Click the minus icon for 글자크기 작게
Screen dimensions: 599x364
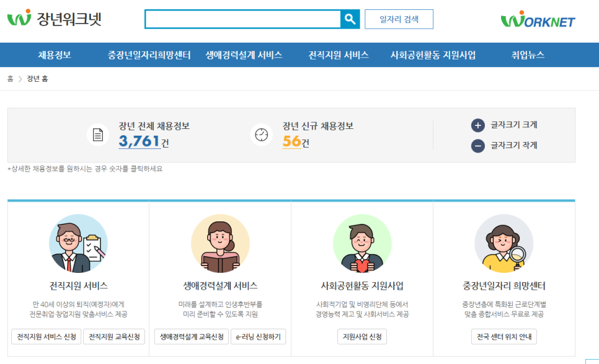[477, 146]
